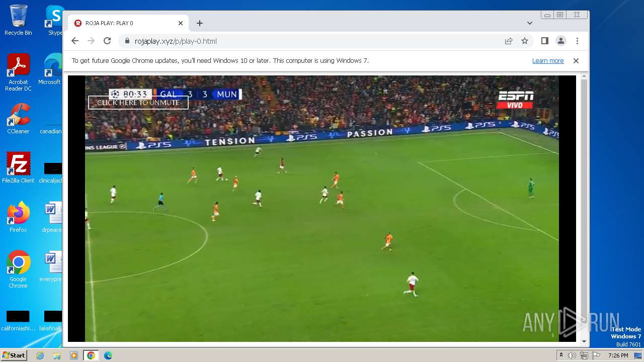This screenshot has width=644, height=362.
Task: Open californiashi desktop file
Action: point(18,321)
